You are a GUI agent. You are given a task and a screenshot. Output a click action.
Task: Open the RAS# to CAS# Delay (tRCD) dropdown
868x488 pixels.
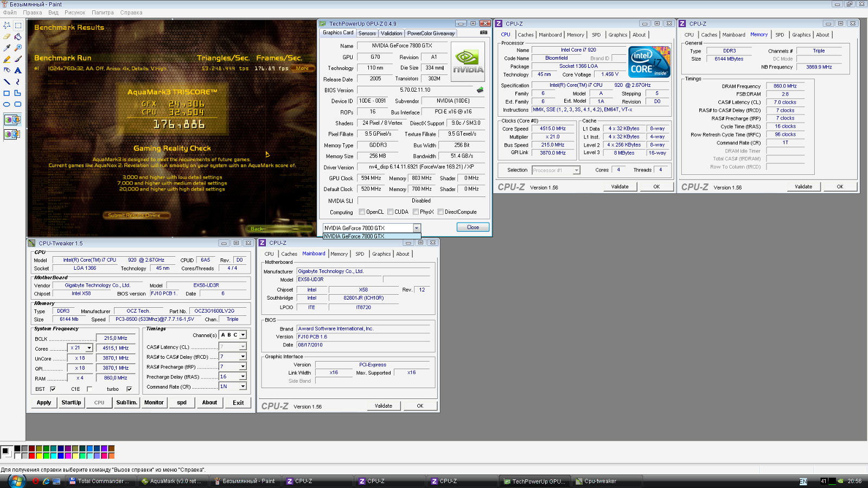243,357
